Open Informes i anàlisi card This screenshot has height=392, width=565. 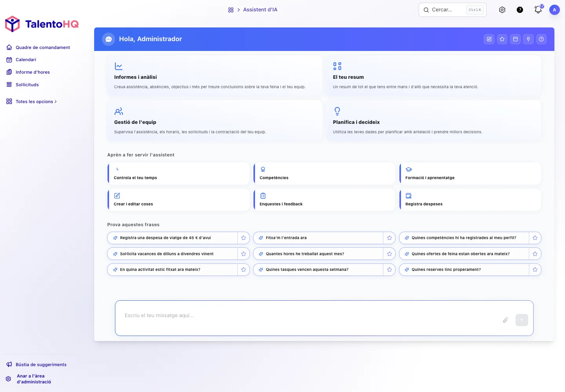click(215, 75)
